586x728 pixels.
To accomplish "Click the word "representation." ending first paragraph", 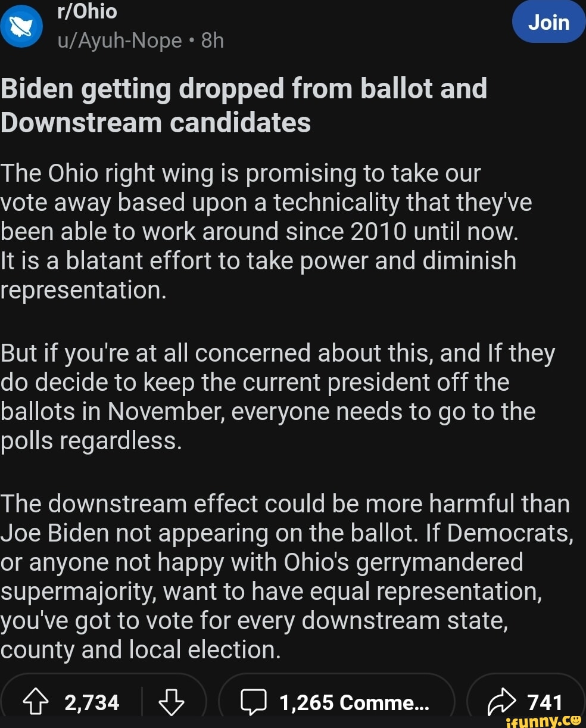I will pyautogui.click(x=83, y=290).
